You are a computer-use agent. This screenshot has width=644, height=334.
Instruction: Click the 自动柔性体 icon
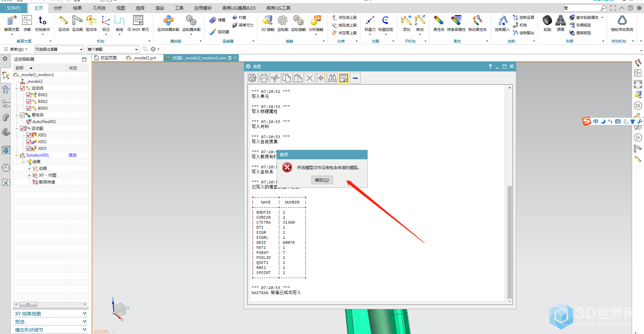(x=477, y=21)
